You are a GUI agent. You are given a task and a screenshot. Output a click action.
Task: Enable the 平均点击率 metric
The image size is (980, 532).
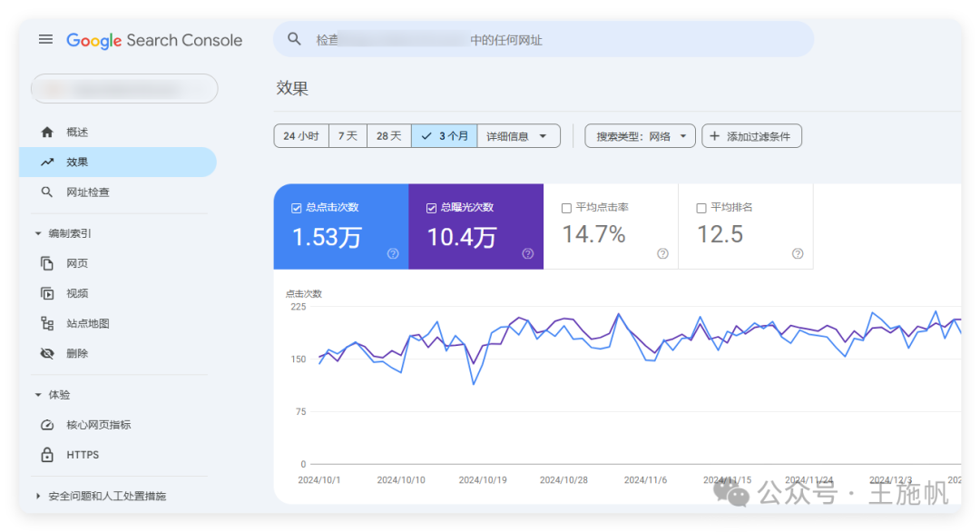[x=566, y=207]
